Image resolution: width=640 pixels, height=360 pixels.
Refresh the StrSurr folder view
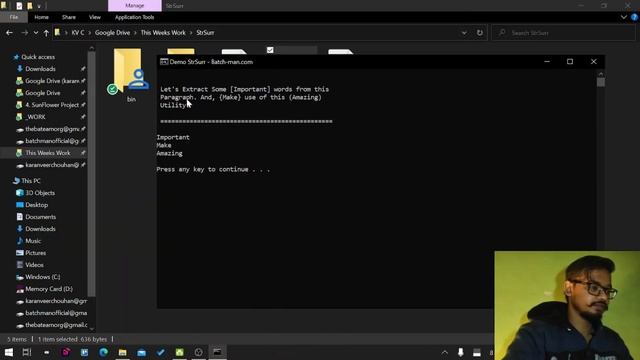coord(480,33)
